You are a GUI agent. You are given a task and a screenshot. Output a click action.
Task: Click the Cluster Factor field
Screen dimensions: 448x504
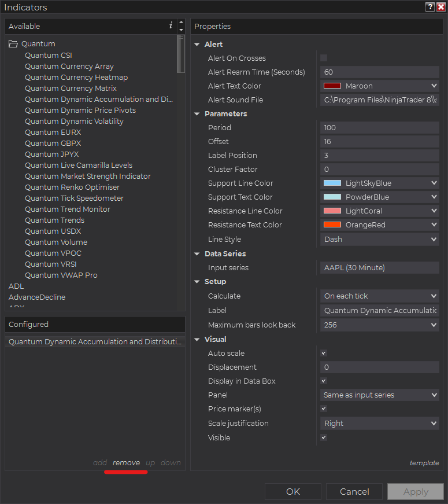pyautogui.click(x=380, y=169)
